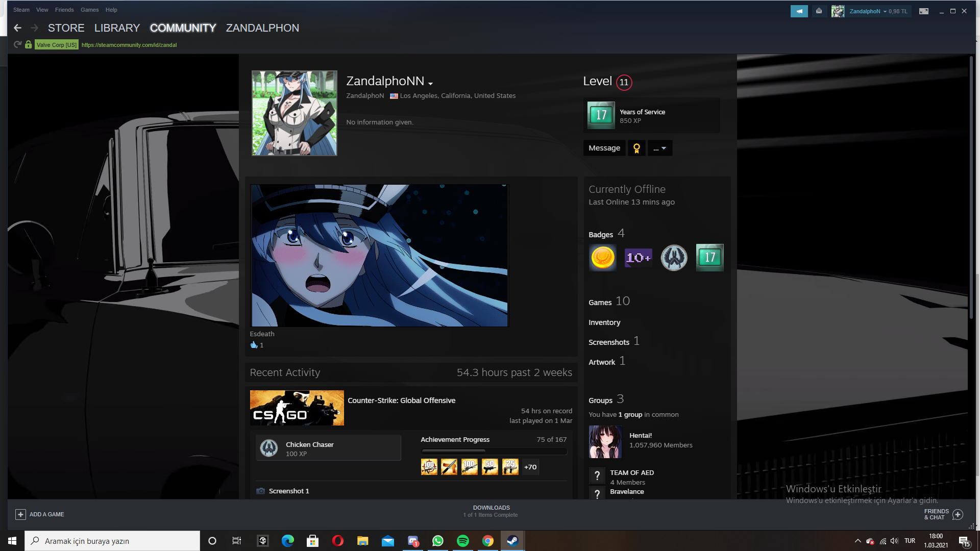Click the Chicken Chaser badge icon
This screenshot has width=980, height=551.
[x=269, y=448]
